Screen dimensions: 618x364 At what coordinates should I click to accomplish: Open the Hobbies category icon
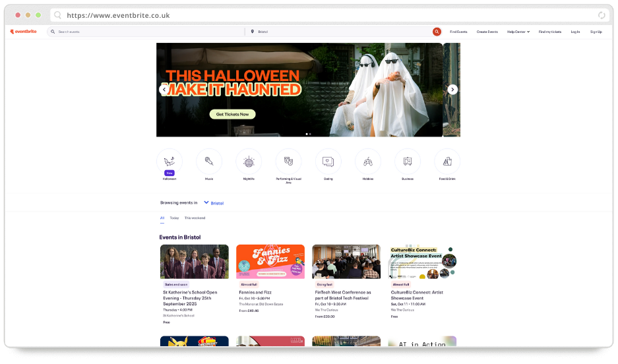pos(368,161)
